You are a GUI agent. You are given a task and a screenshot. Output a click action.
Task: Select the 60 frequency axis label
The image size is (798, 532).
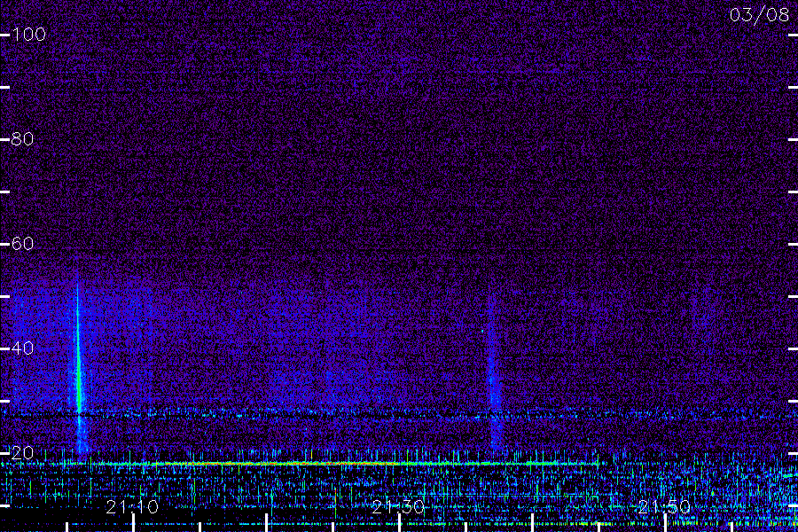click(22, 243)
